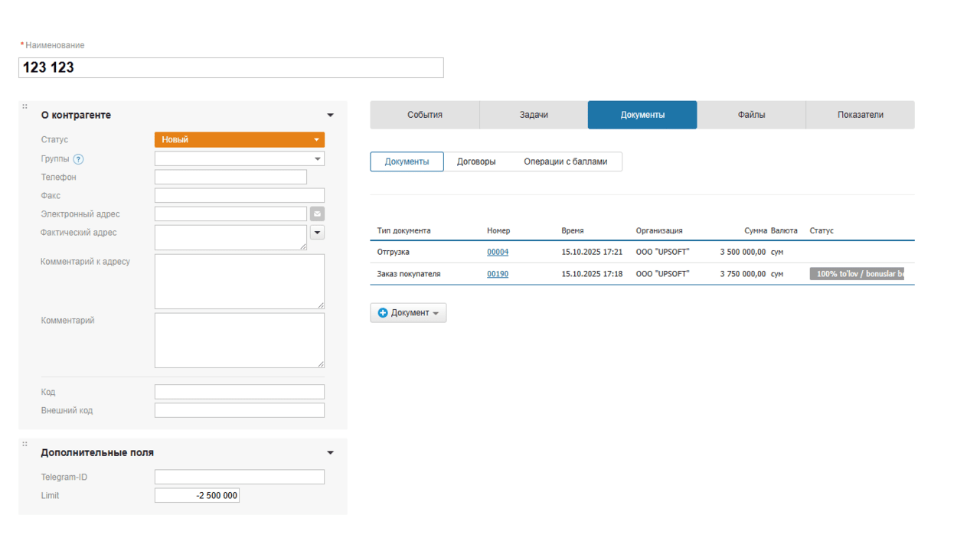
Task: Expand the Фактический адрес dropdown arrow
Action: point(317,233)
